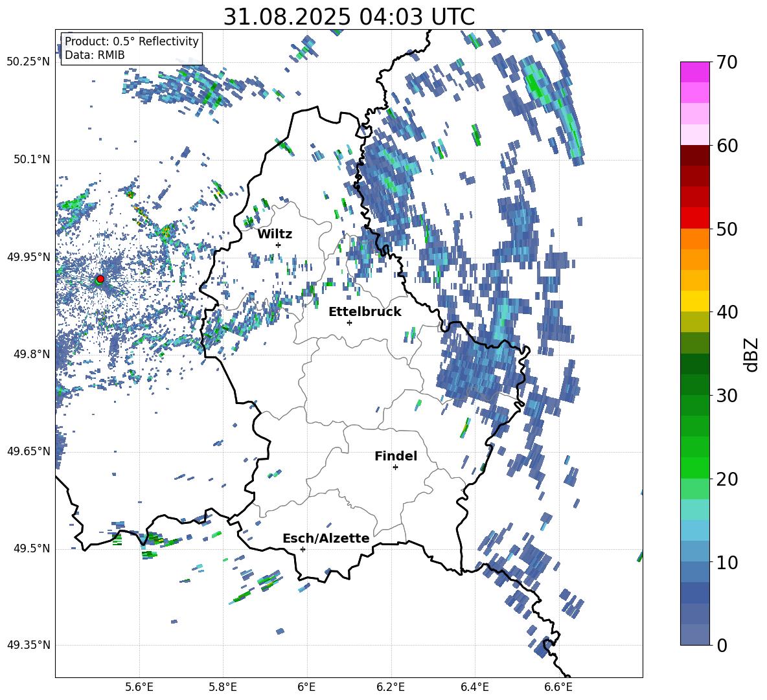Click the Ettelbruck station cross marker
The height and width of the screenshot is (700, 767).
point(349,322)
